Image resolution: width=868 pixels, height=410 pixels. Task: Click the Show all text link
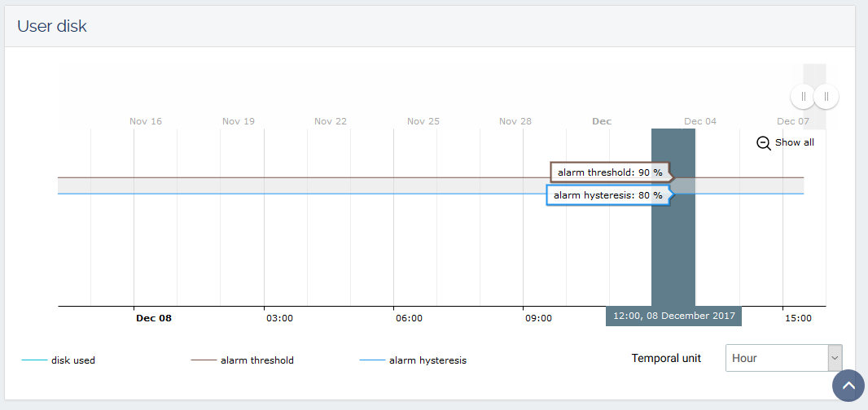click(x=794, y=142)
